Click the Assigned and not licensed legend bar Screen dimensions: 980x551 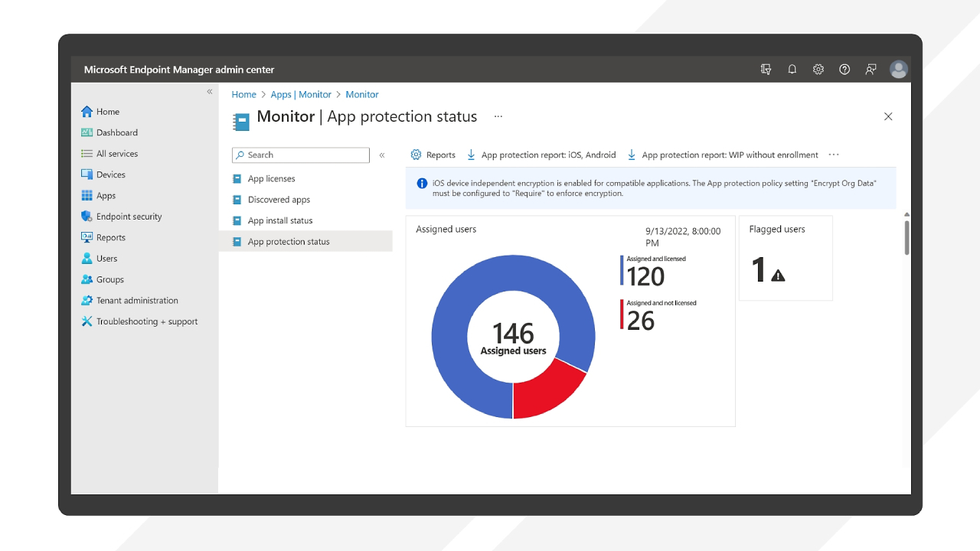[x=622, y=315]
